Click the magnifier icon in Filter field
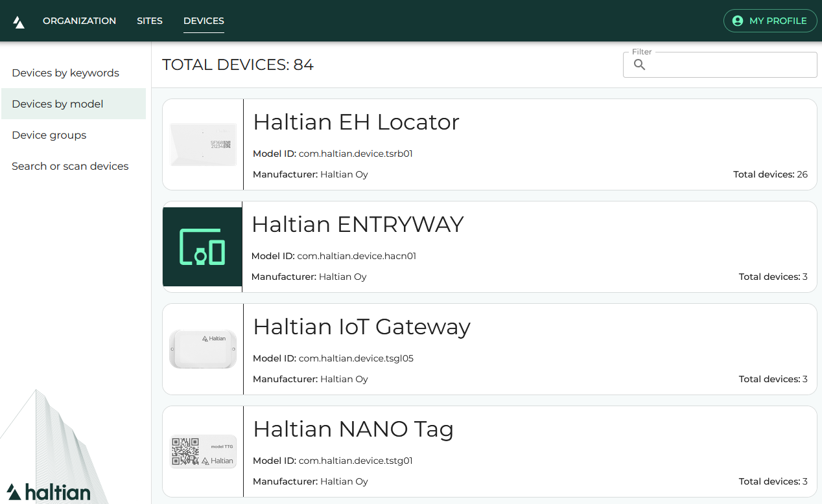Screen dimensions: 822x504 coord(640,65)
